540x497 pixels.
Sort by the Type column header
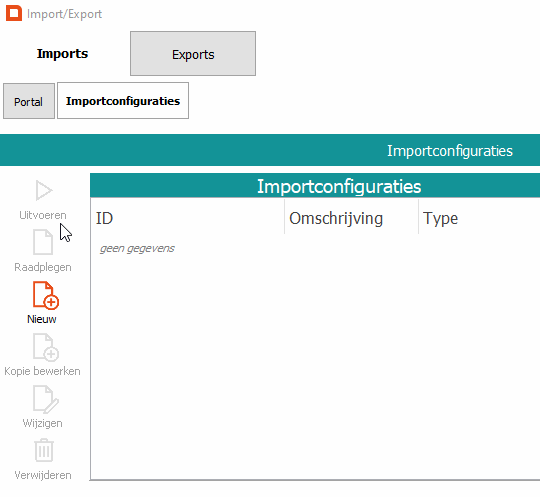[x=479, y=218]
